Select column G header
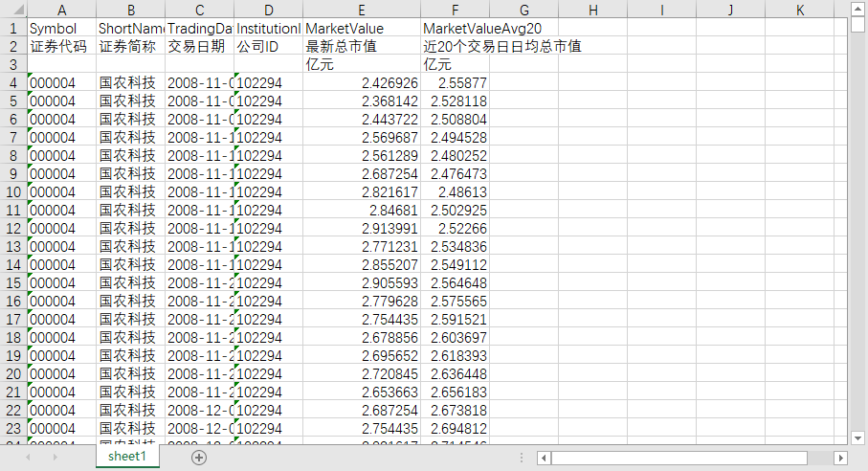The height and width of the screenshot is (471, 868). point(523,10)
